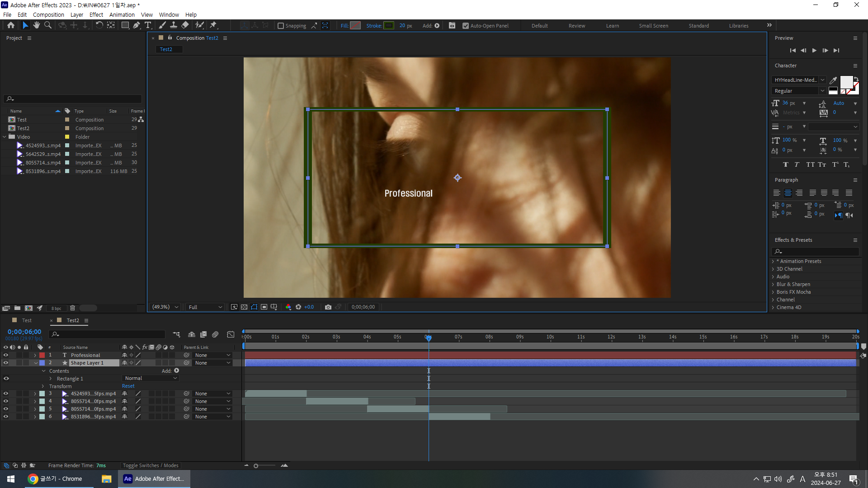Click Reset link next to Transform
This screenshot has width=868, height=488.
(128, 386)
